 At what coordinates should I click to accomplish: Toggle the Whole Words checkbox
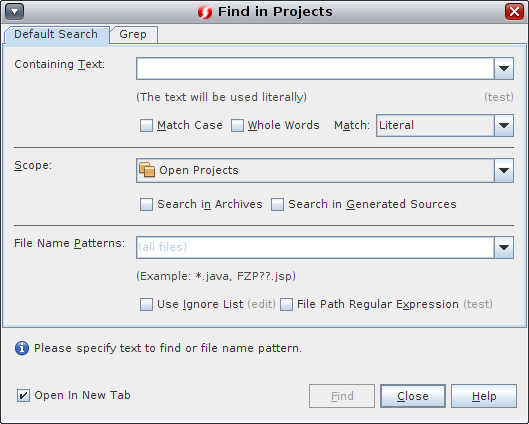coord(237,125)
